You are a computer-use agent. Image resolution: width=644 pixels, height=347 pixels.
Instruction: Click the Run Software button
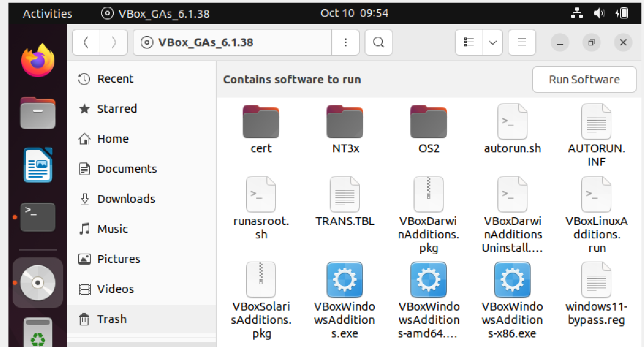pyautogui.click(x=584, y=79)
